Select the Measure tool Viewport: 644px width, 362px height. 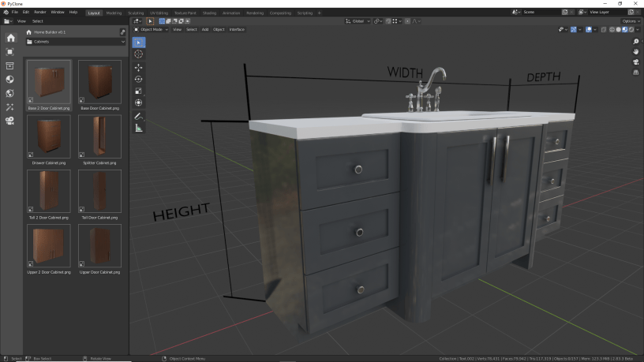(139, 128)
